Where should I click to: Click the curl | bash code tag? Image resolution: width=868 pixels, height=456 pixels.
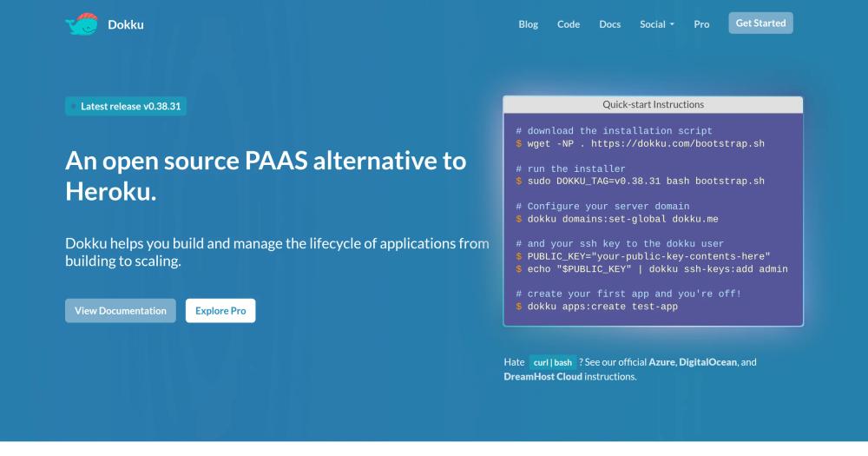(552, 362)
